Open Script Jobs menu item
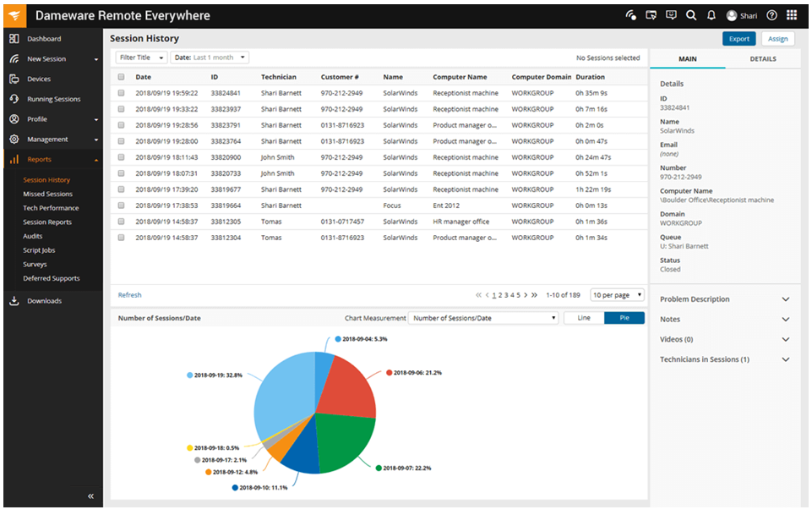Image resolution: width=812 pixels, height=515 pixels. click(x=39, y=250)
